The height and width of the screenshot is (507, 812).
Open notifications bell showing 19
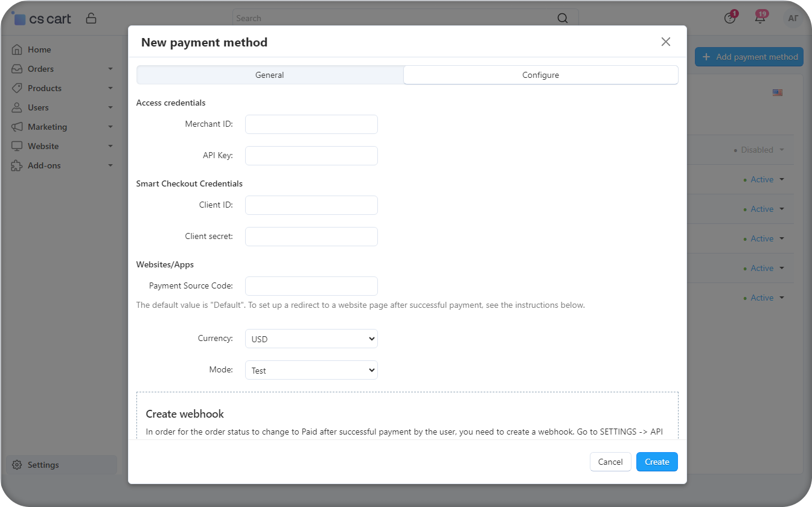click(761, 18)
